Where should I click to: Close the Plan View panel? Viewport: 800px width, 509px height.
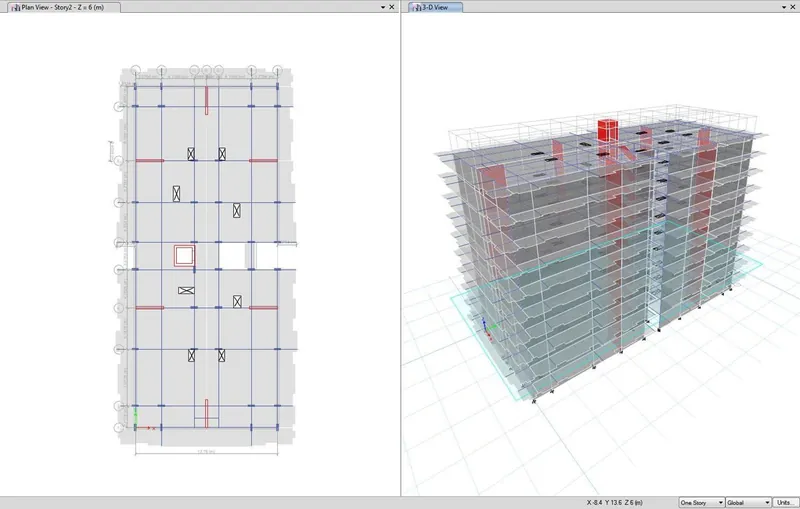(392, 7)
